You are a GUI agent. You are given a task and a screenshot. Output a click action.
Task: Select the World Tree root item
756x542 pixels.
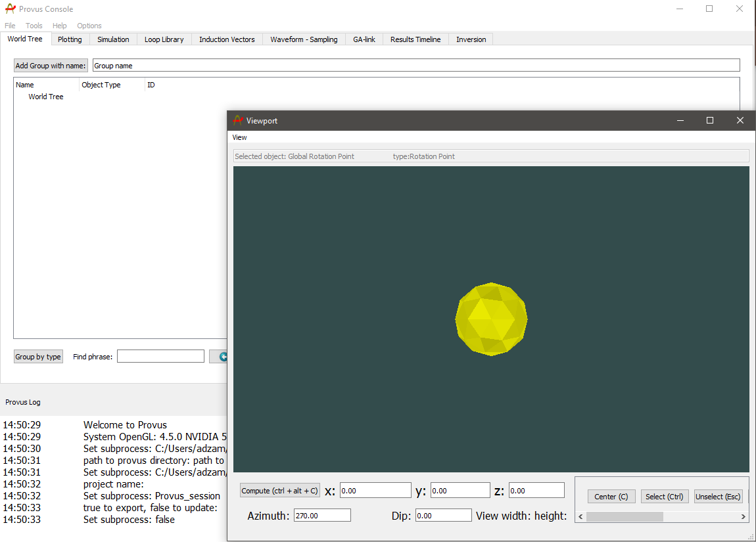46,97
